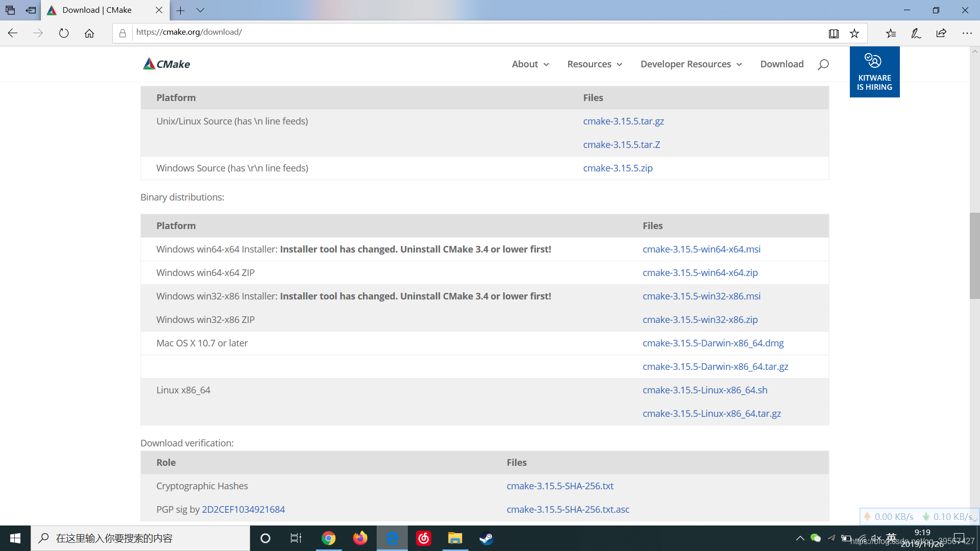Open the Favorites hub

point(891,33)
